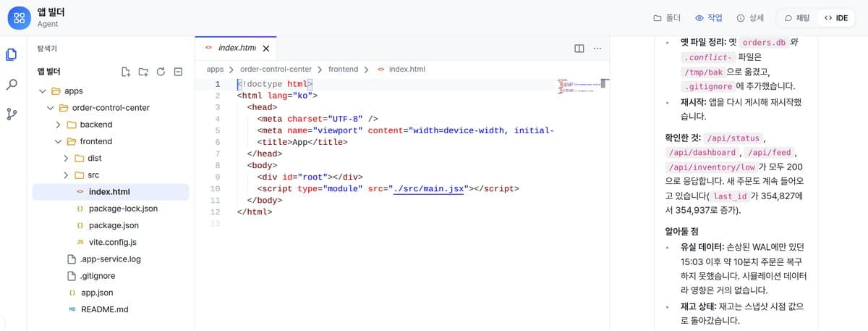
Task: Click the app builder logo icon
Action: pos(20,17)
